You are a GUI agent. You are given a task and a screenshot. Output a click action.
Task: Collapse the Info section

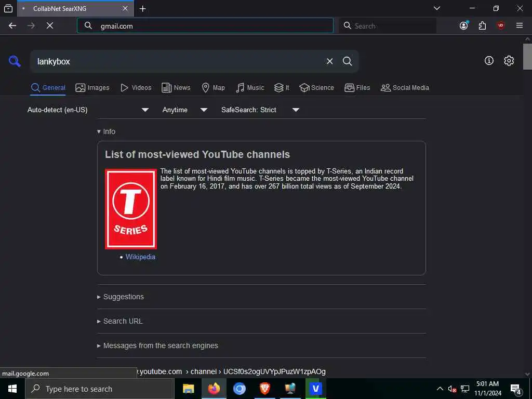(106, 131)
